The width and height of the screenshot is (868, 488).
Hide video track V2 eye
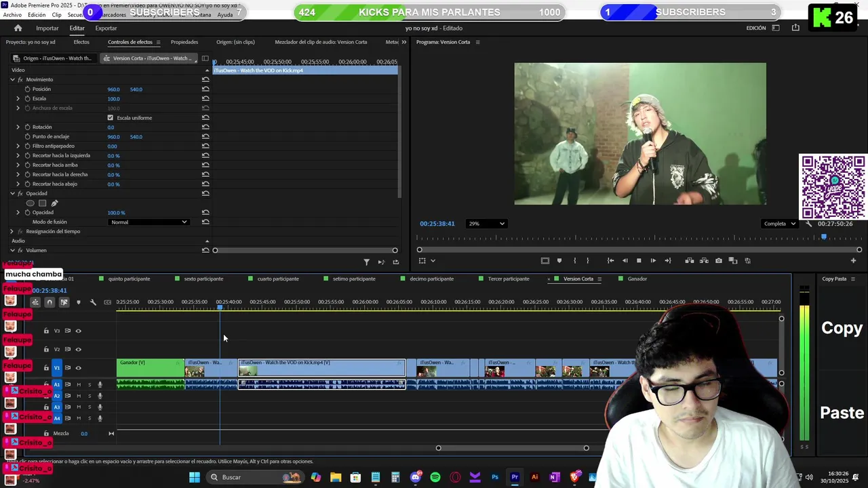pos(78,349)
